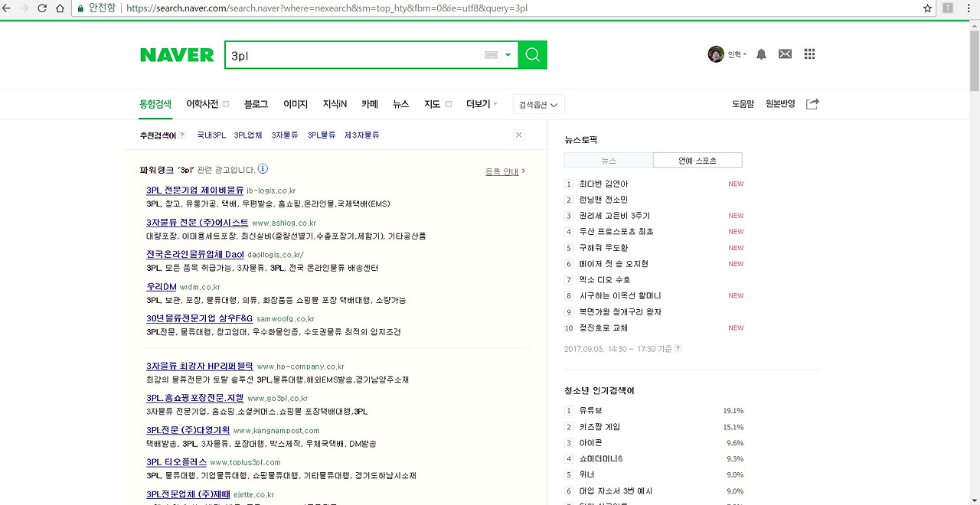
Task: Click 유튜브 in teen popular searches
Action: tap(590, 411)
